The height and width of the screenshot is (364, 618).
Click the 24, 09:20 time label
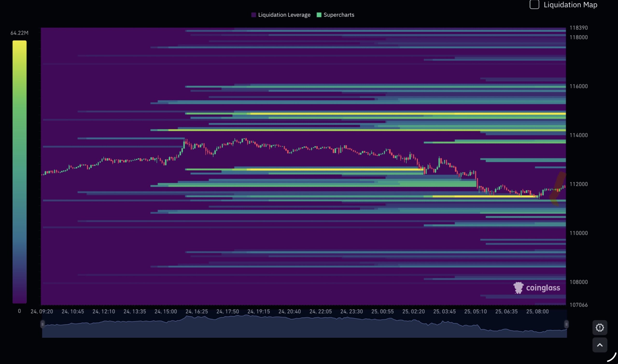pos(42,312)
